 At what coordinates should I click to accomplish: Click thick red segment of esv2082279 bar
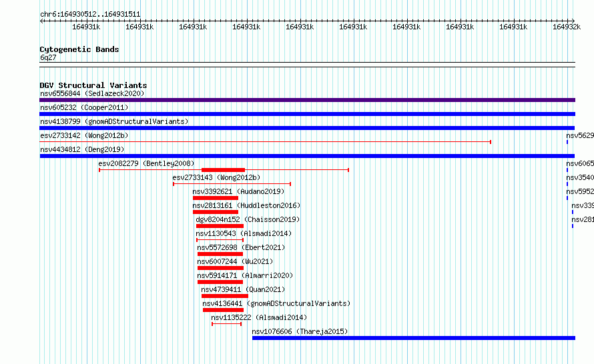[x=223, y=170]
